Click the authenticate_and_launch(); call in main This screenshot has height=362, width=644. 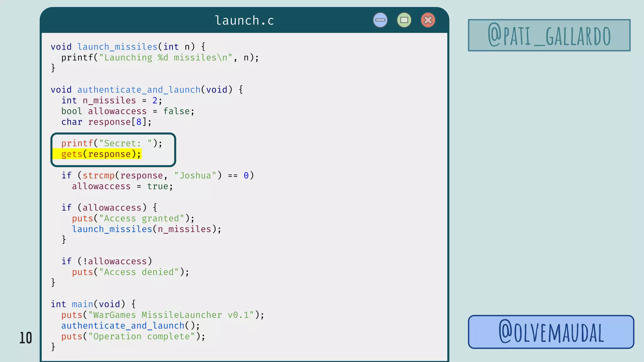pos(130,326)
